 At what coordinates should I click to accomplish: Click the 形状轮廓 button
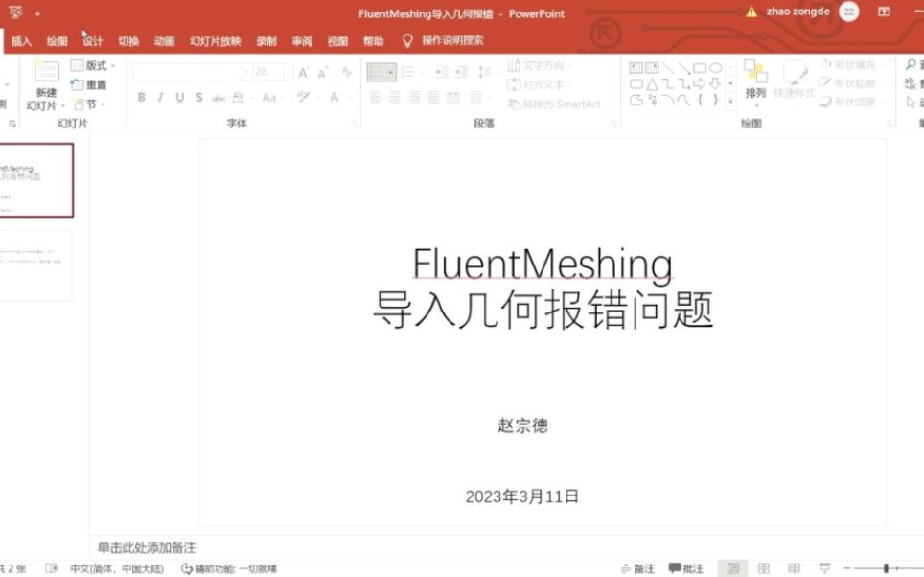[853, 83]
